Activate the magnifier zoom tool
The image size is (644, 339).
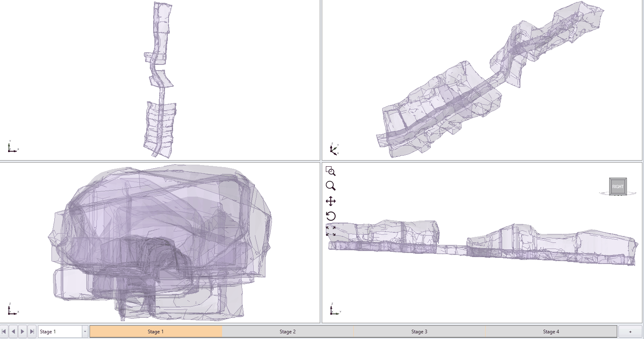(330, 186)
